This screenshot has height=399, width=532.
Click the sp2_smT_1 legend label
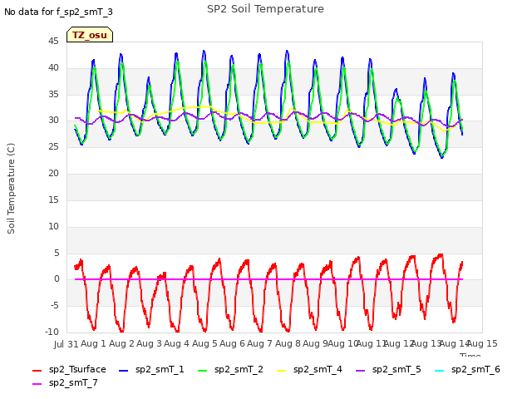click(x=160, y=369)
